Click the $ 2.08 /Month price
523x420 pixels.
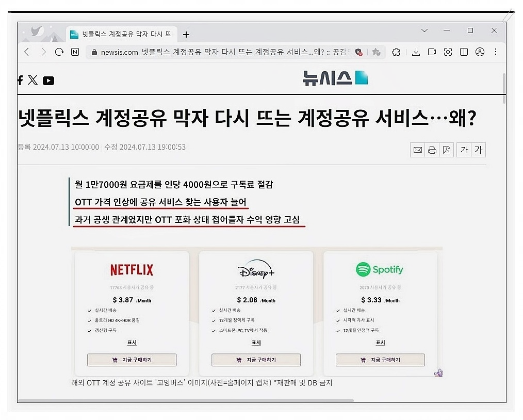pos(256,300)
